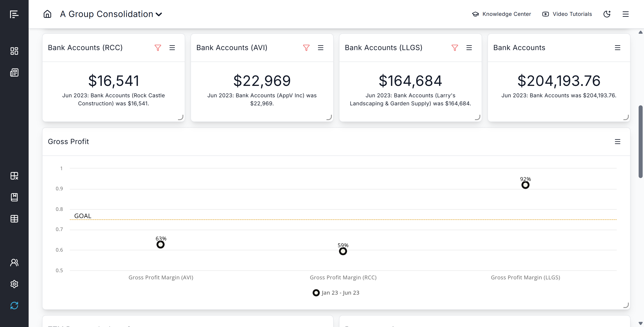Click the sidebar book bookmark icon

pyautogui.click(x=14, y=197)
